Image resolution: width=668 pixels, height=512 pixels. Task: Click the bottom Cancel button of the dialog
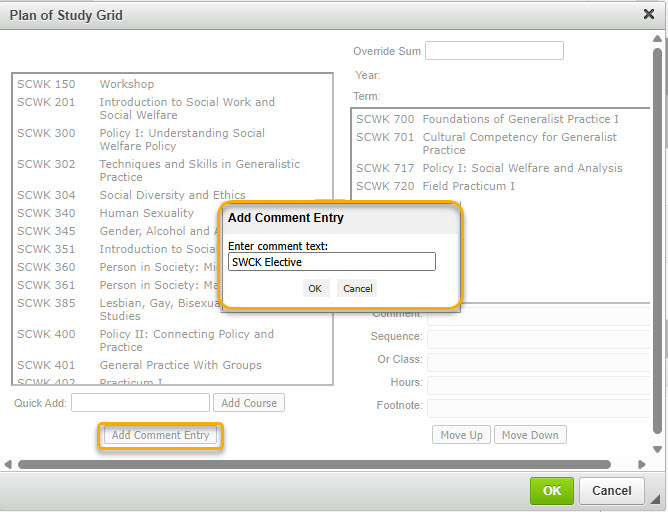tap(611, 491)
